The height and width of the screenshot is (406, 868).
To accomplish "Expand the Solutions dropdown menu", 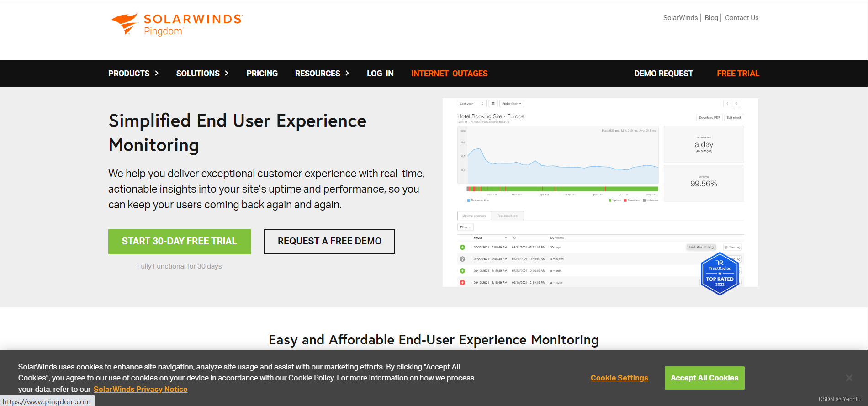I will [202, 74].
